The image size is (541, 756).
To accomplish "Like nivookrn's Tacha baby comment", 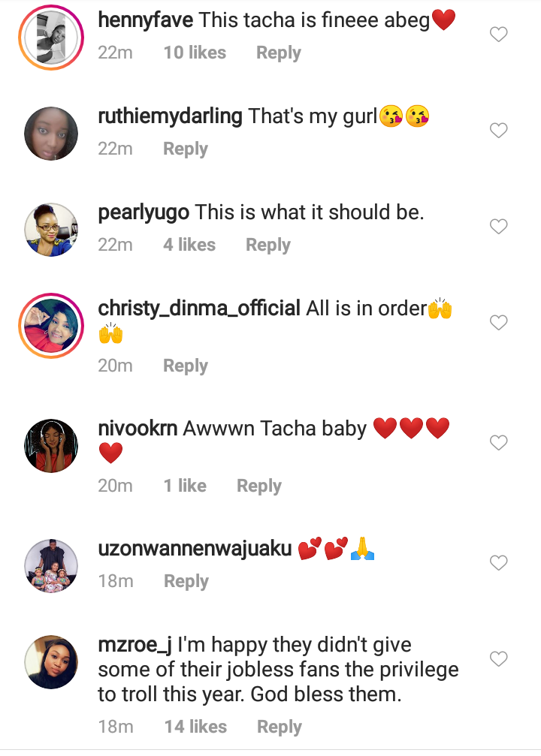I will pos(498,443).
